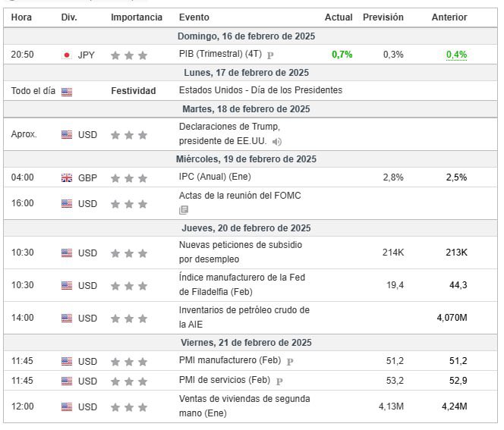The image size is (504, 430).
Task: Click the 52,9 previous value
Action: coord(458,381)
